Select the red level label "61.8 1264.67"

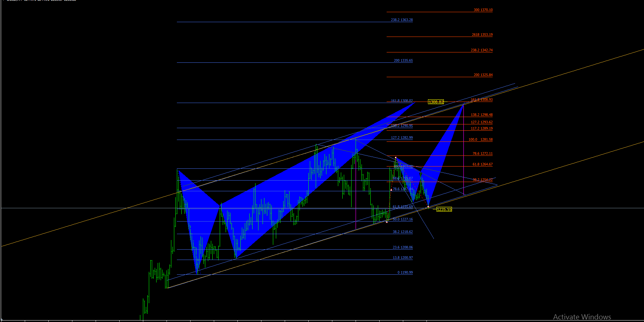point(482,164)
